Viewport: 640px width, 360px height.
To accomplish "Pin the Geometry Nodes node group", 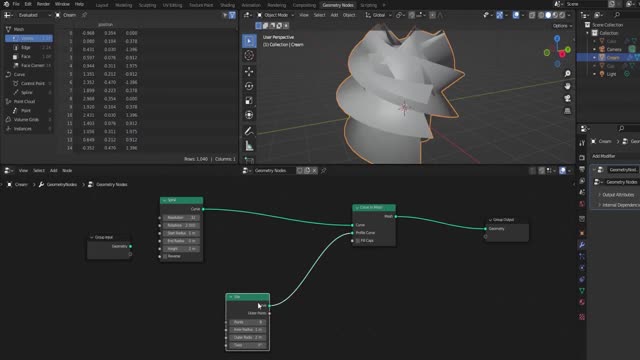I will pyautogui.click(x=324, y=171).
